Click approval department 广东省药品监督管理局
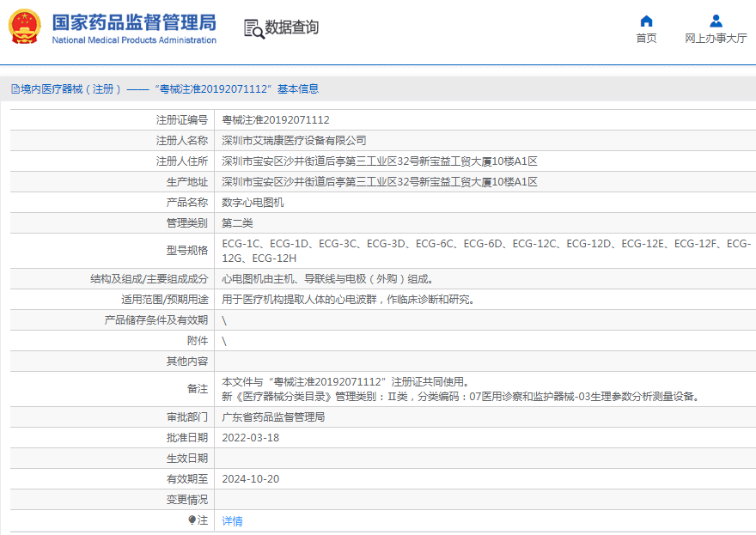Screen dimensions: 756x535 273,417
